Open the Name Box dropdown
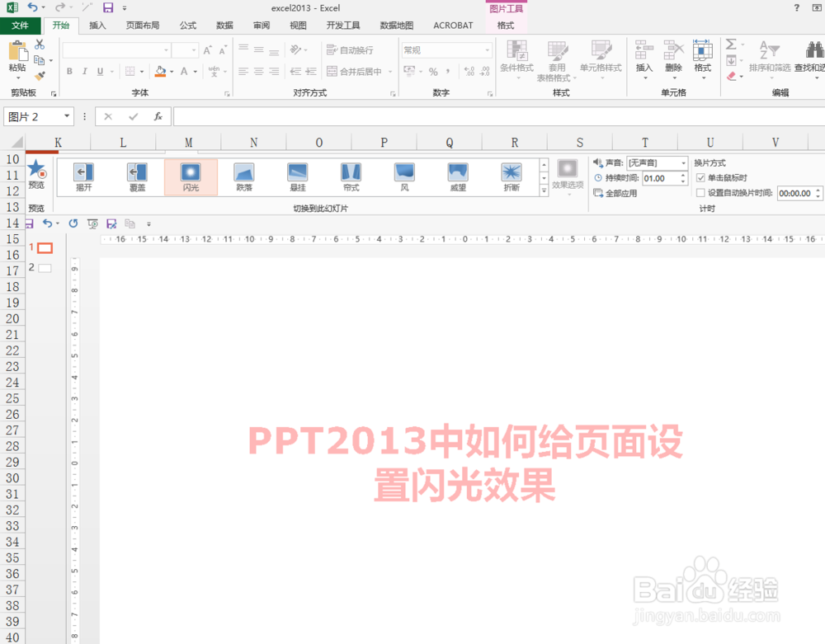825x644 pixels. pyautogui.click(x=67, y=116)
